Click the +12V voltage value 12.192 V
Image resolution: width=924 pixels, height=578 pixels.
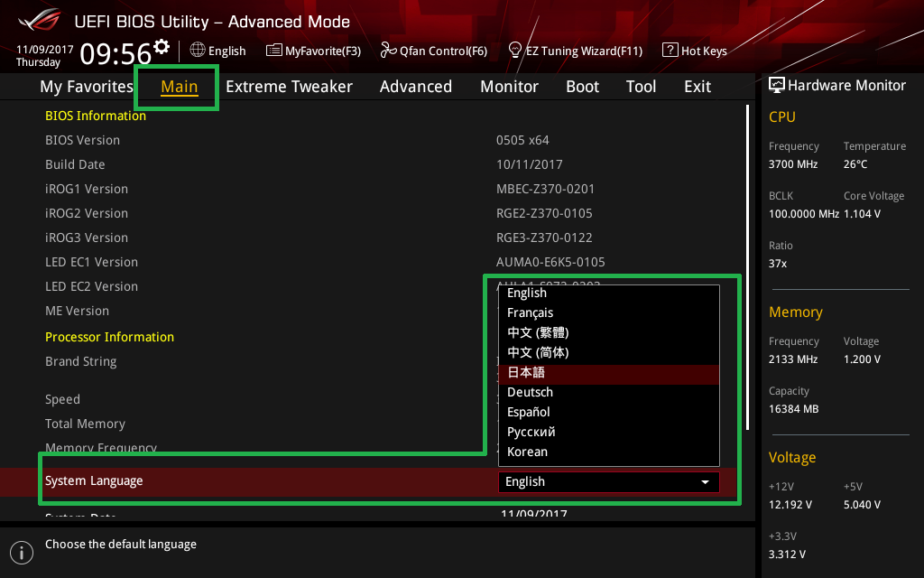tap(790, 505)
